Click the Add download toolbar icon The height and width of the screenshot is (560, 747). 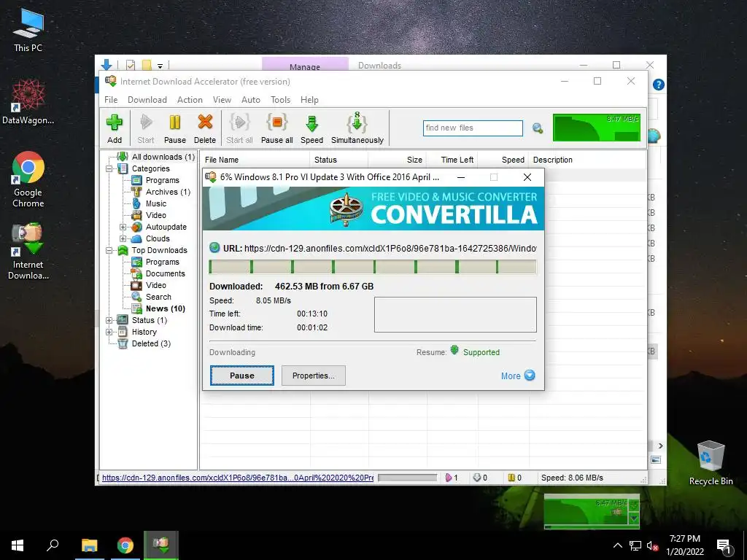[x=115, y=128]
